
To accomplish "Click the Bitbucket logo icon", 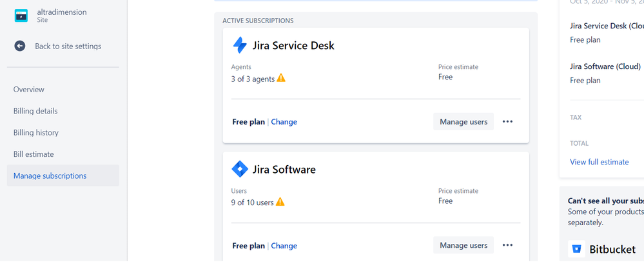I will click(577, 249).
